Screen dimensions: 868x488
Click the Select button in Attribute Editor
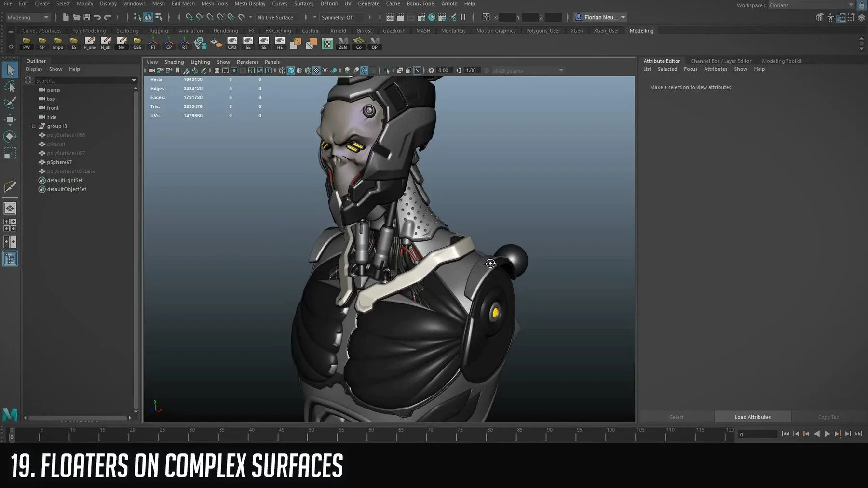[x=677, y=417]
